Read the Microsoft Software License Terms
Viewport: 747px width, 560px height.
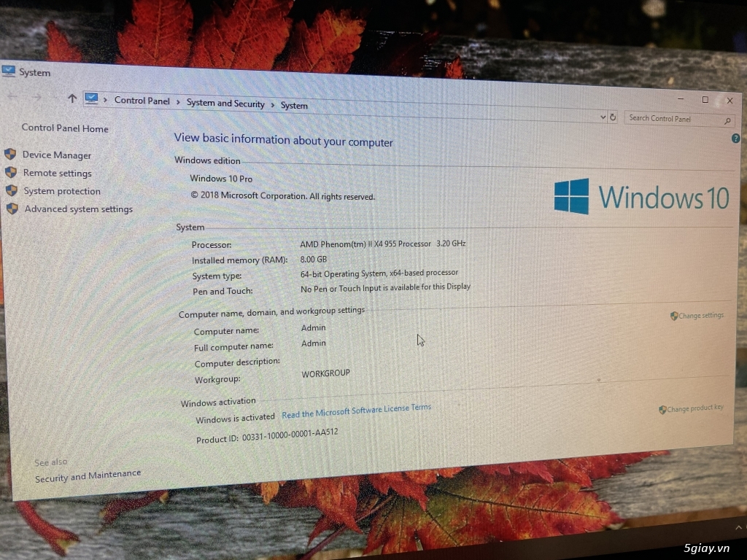pos(356,411)
